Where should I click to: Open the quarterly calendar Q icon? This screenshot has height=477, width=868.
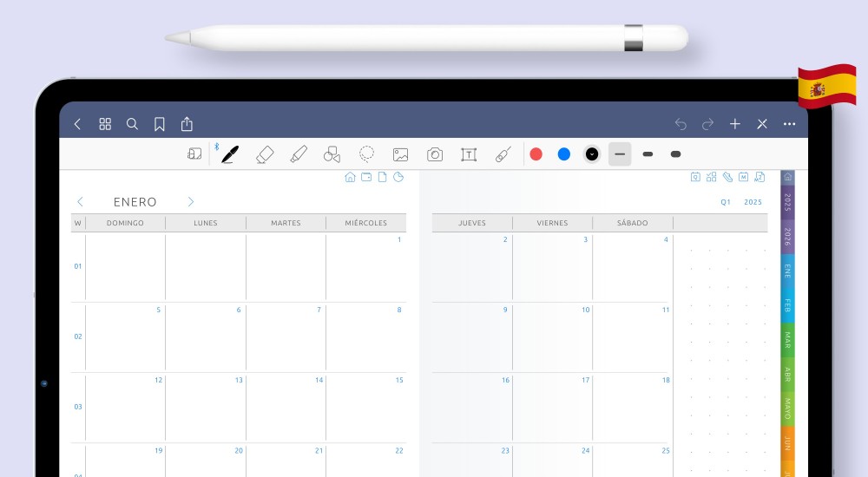point(695,177)
